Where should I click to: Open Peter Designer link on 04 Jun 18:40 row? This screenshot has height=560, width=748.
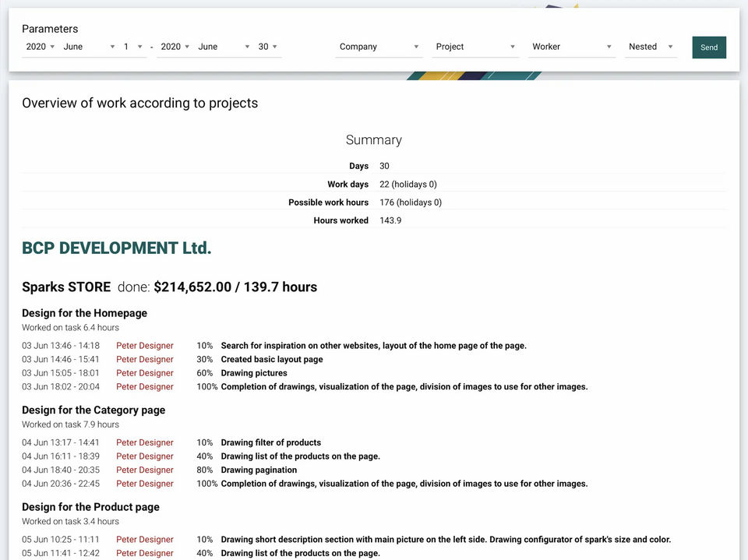coord(145,470)
